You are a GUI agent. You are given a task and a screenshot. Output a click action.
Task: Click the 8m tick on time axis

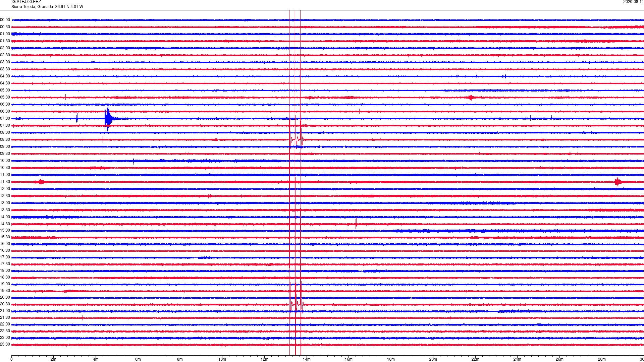180,359
